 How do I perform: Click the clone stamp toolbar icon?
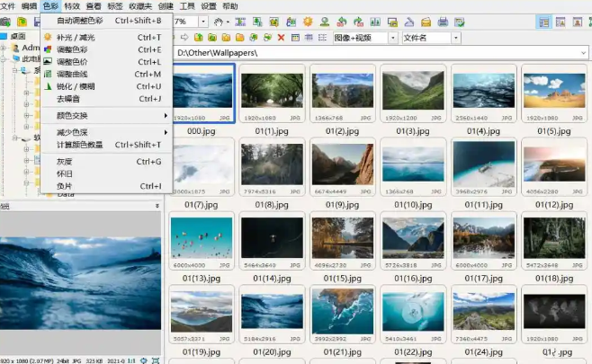point(324,22)
